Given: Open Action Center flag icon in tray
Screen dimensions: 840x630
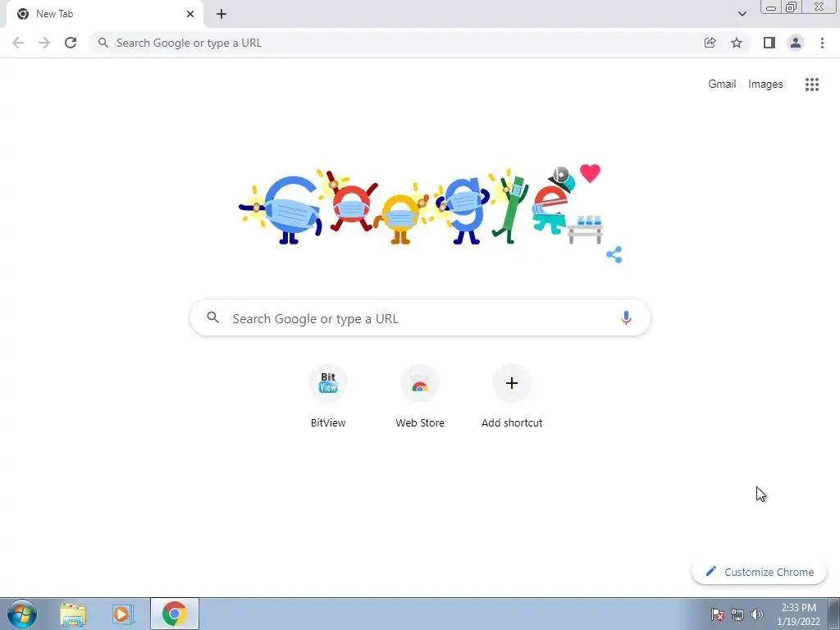Looking at the screenshot, I should click(x=717, y=614).
